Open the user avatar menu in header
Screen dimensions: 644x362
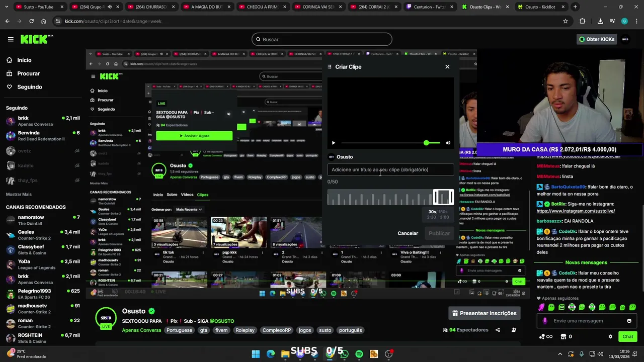pyautogui.click(x=625, y=39)
